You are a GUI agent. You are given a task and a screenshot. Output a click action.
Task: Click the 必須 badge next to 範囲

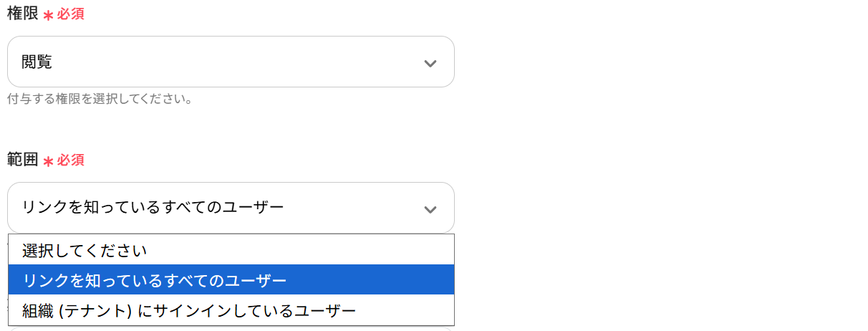(71, 160)
